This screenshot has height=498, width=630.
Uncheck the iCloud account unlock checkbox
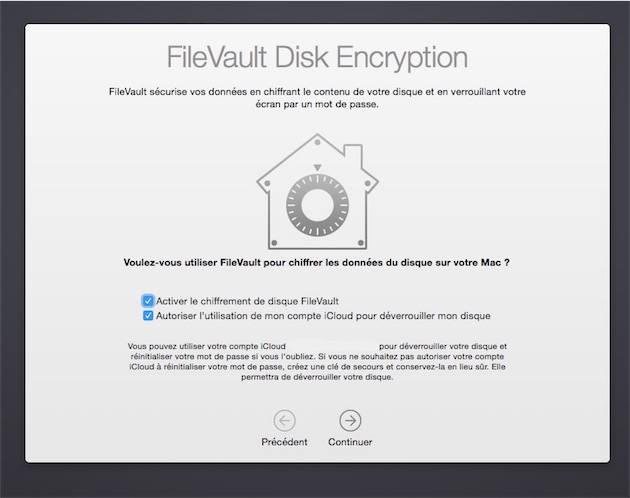pos(148,315)
